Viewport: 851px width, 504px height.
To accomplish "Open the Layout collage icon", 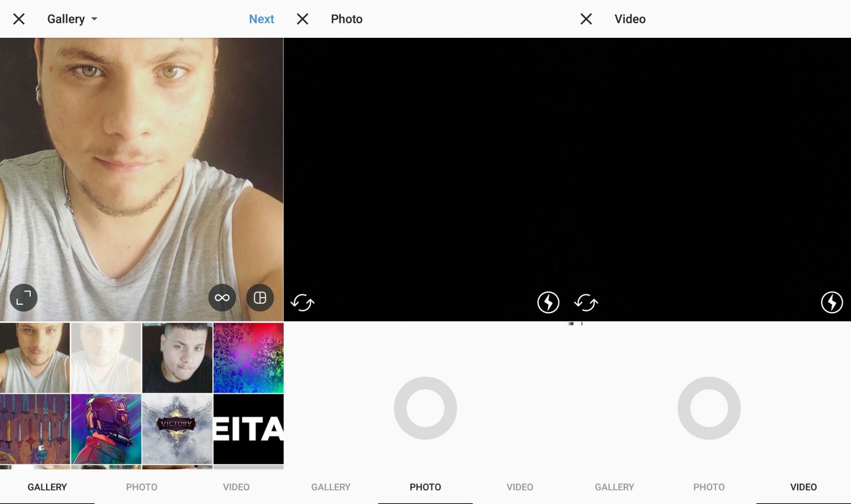I will tap(260, 298).
